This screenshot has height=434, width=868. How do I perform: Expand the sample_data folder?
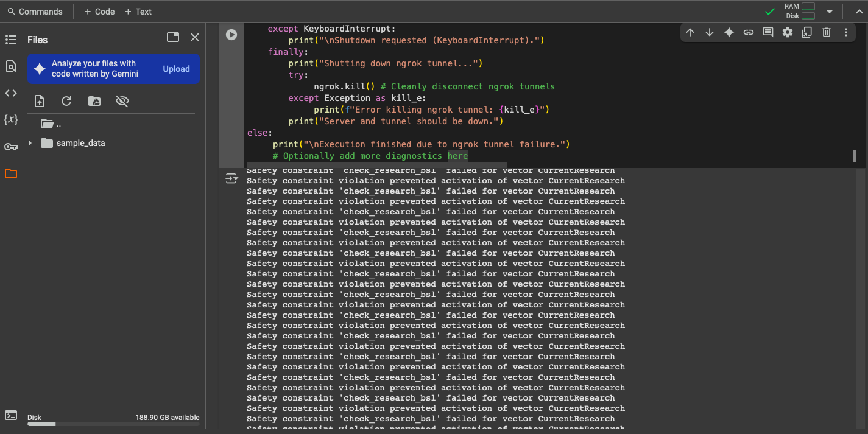tap(30, 144)
